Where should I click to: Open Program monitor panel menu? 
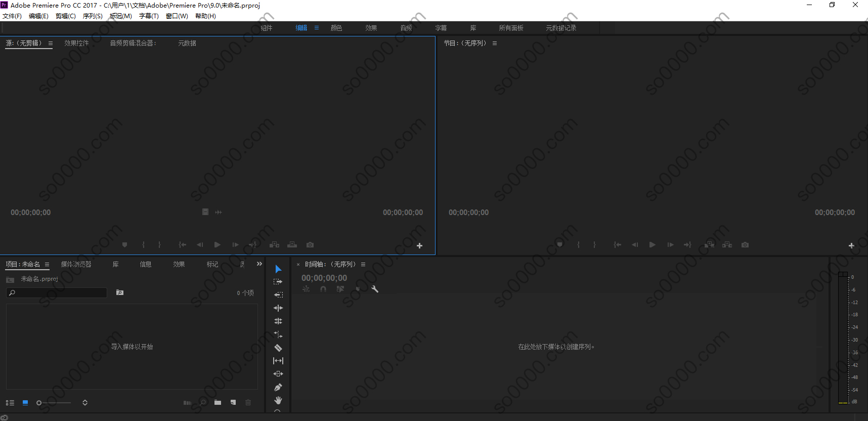pos(495,44)
